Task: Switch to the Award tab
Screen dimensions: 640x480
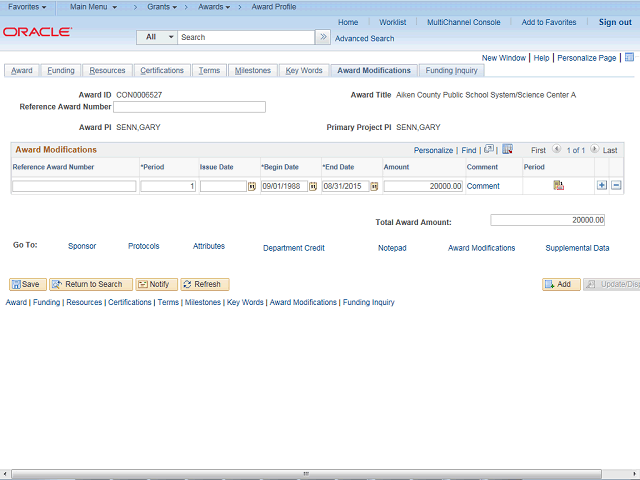Action: coord(22,71)
